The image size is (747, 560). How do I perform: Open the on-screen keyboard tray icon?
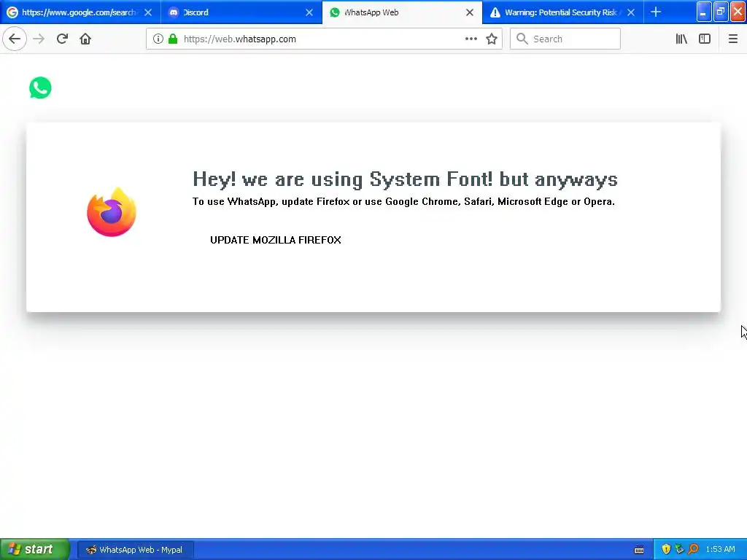coord(639,550)
